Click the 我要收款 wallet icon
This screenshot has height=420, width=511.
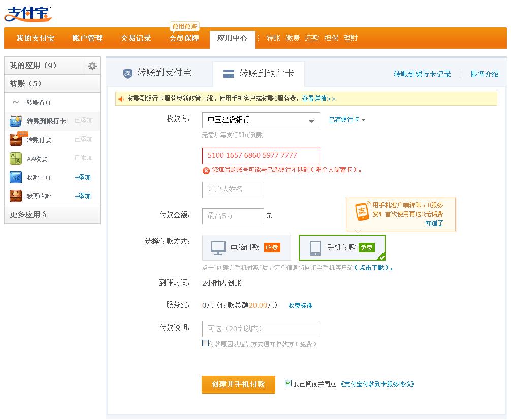pyautogui.click(x=16, y=196)
